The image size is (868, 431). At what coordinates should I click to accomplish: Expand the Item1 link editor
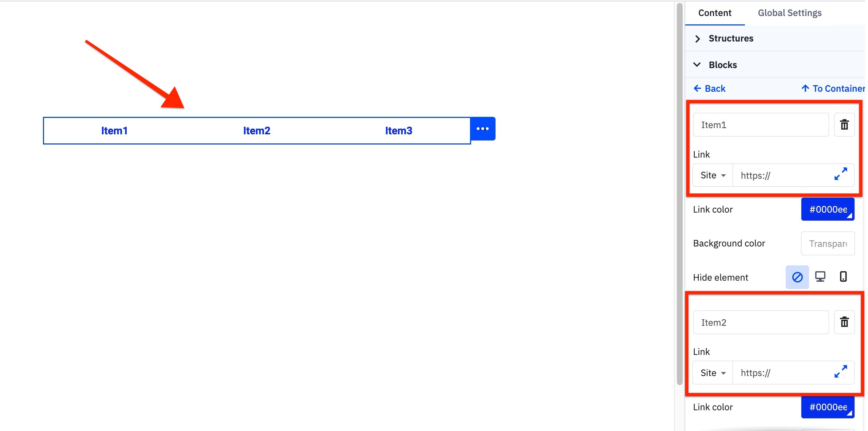pos(840,174)
